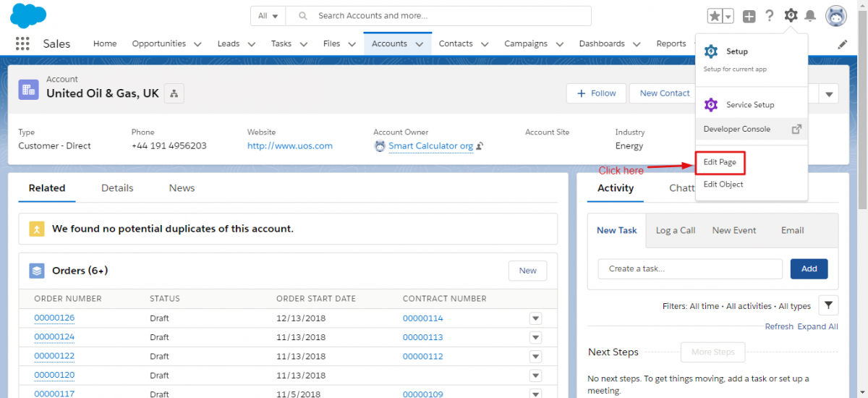Go to the Home tab
Screen dimensions: 868x398
click(x=105, y=43)
